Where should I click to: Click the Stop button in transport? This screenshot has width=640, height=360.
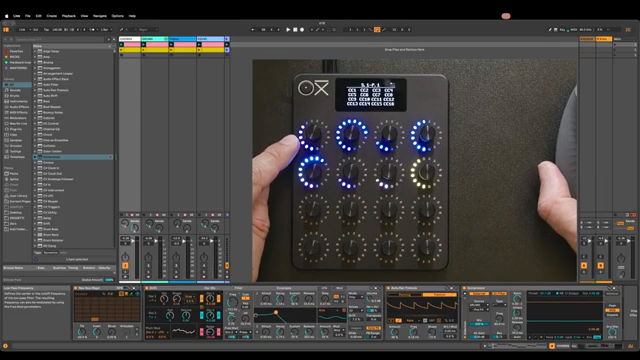295,29
